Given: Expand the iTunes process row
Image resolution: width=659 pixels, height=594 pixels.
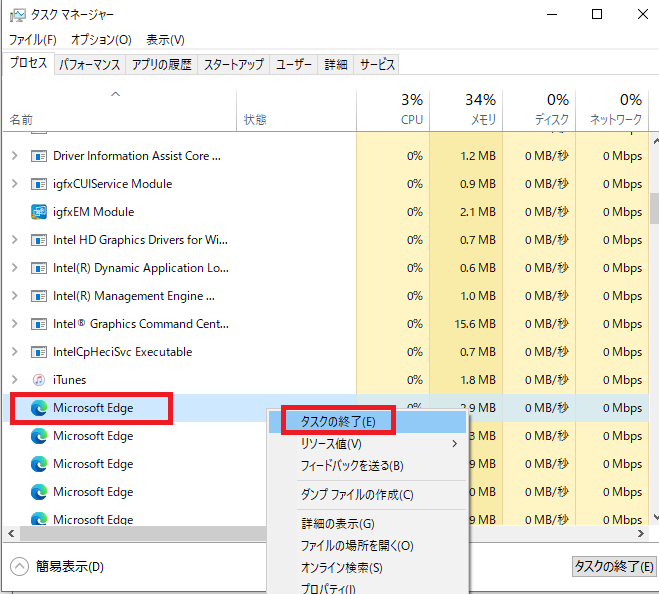Looking at the screenshot, I should pos(15,380).
